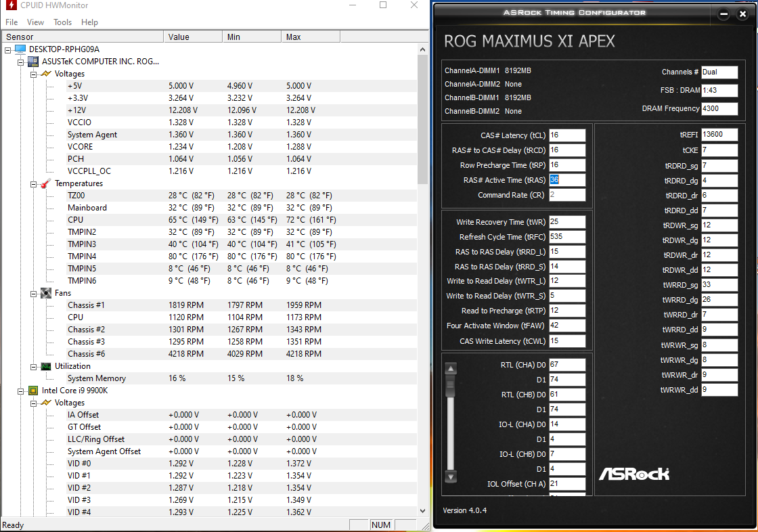The height and width of the screenshot is (532, 758).
Task: Collapse the Fans section
Action: pos(33,294)
